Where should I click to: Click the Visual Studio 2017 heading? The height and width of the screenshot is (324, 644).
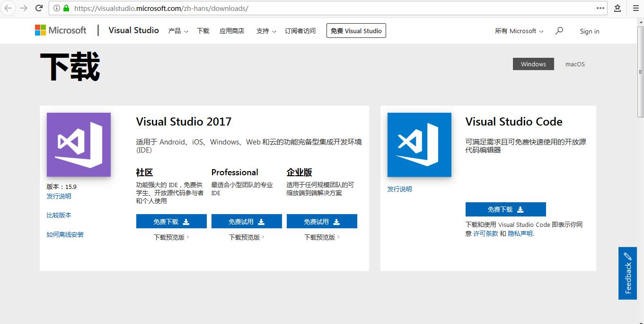184,122
